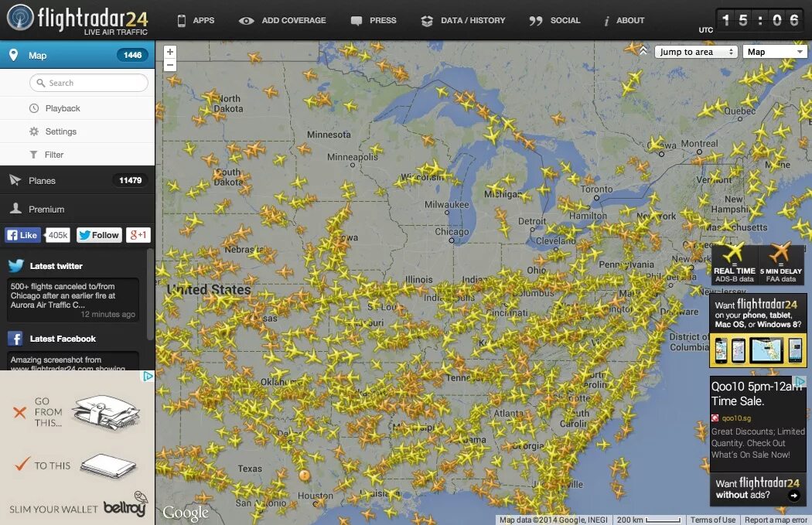This screenshot has height=525, width=812.
Task: Open the Jump to area dropdown
Action: [696, 52]
